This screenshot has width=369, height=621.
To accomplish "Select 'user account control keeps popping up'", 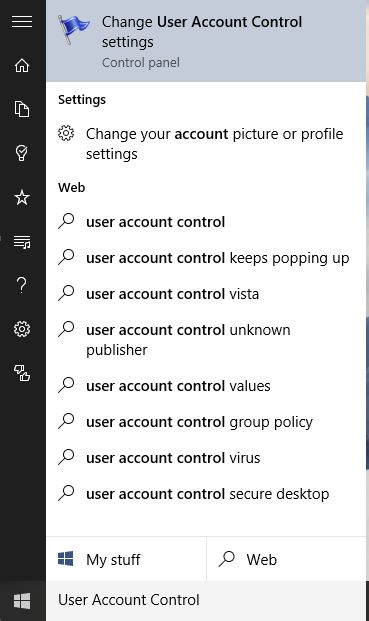I will pyautogui.click(x=206, y=258).
